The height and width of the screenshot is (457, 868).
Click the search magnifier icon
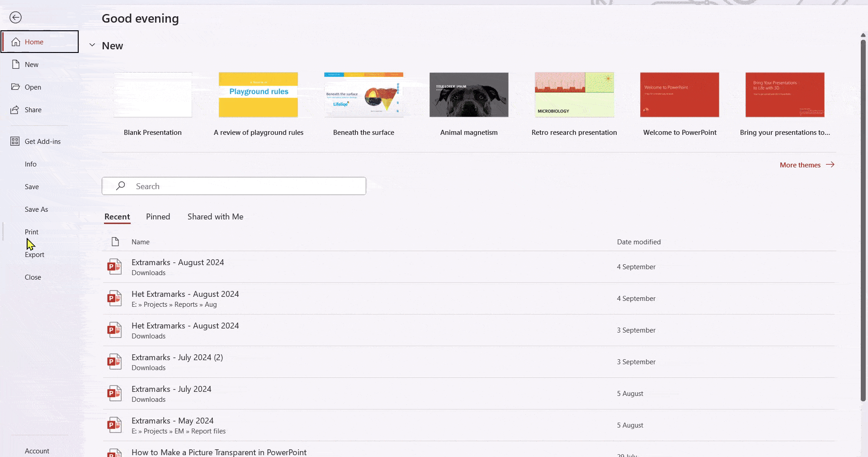[x=121, y=186]
